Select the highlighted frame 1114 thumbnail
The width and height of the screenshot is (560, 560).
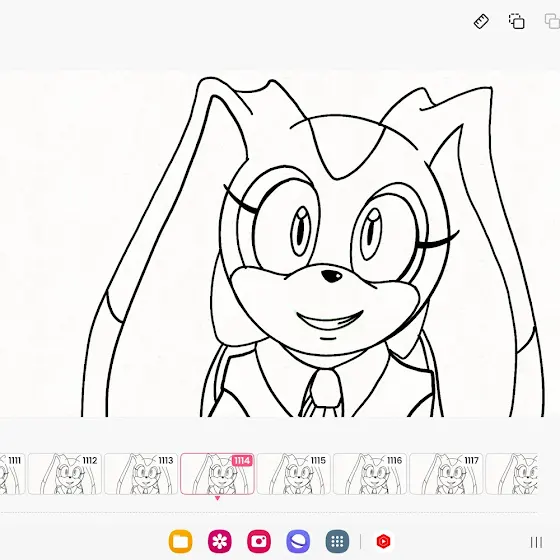click(217, 474)
